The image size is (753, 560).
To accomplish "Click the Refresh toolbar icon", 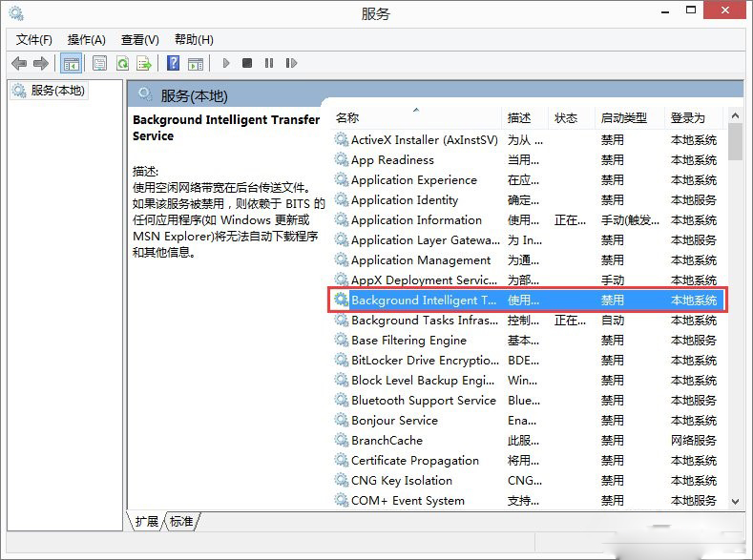I will click(123, 63).
